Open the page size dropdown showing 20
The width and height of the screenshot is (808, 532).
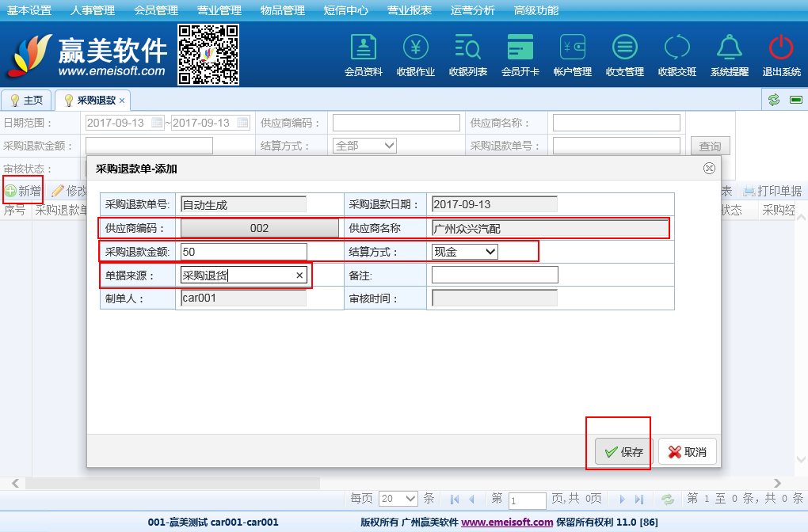click(x=398, y=499)
